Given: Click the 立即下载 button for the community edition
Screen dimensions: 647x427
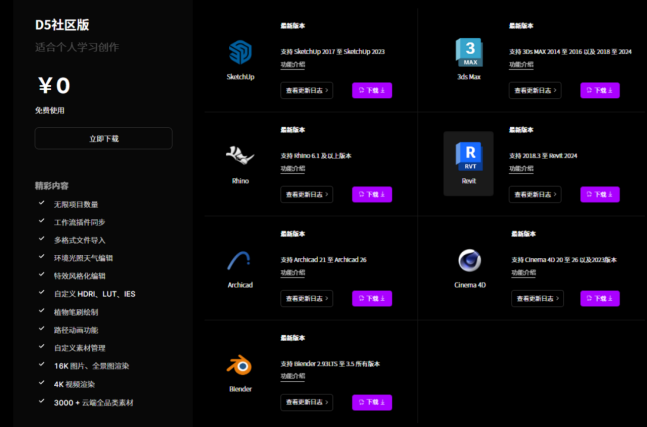Looking at the screenshot, I should click(x=103, y=139).
